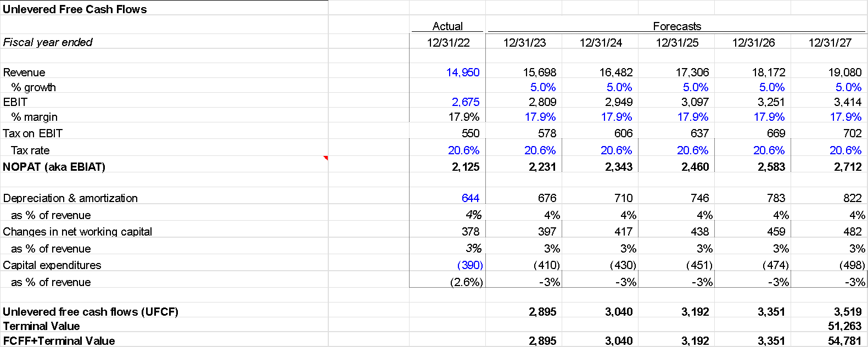Viewport: 868px width, 347px height.
Task: Click the NOPAT (aka EBIAT) row label
Action: click(54, 167)
